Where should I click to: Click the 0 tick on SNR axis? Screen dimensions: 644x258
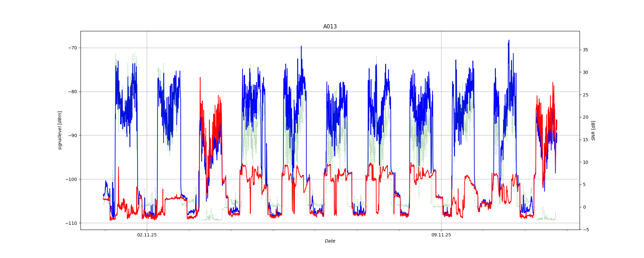point(584,207)
